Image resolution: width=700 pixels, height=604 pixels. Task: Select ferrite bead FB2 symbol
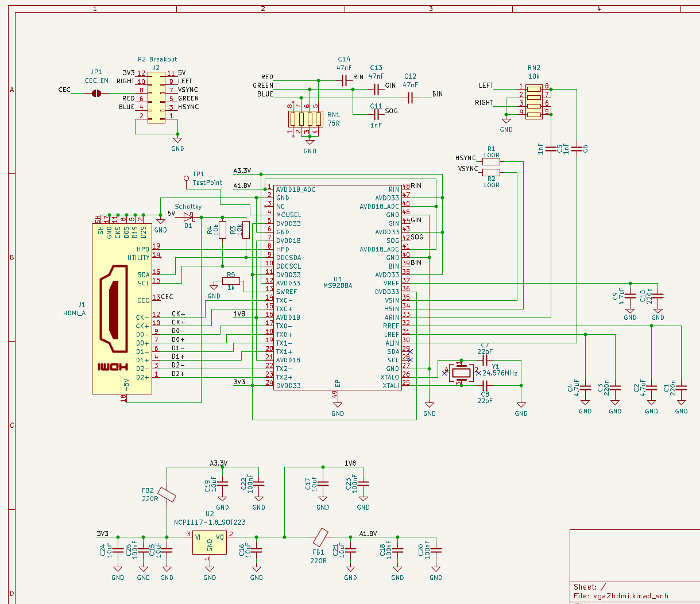167,494
